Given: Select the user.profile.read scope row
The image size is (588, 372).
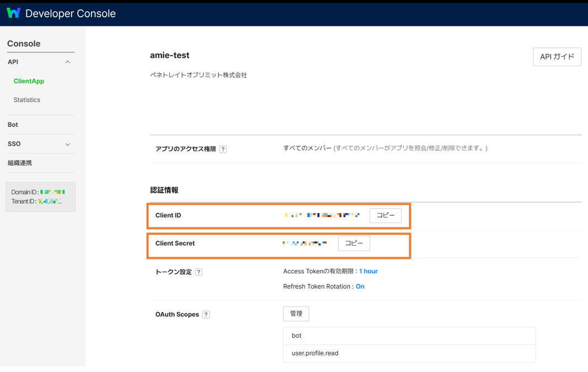Looking at the screenshot, I should [409, 353].
